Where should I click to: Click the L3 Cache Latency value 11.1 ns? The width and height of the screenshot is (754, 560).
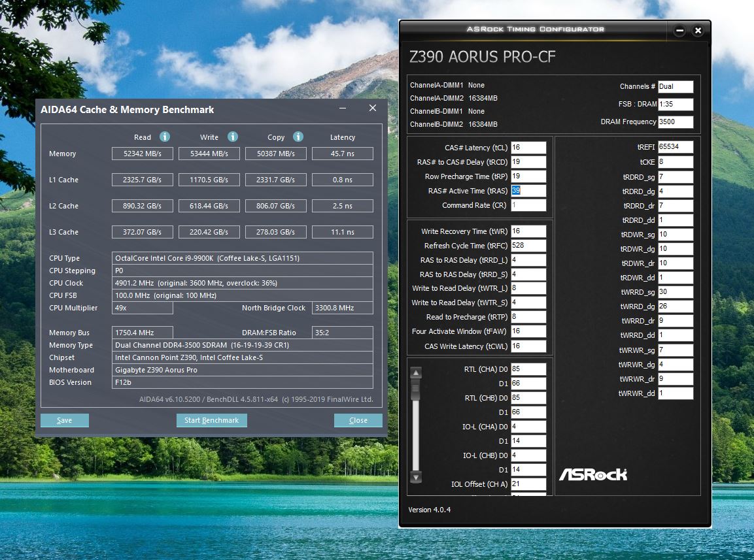343,232
